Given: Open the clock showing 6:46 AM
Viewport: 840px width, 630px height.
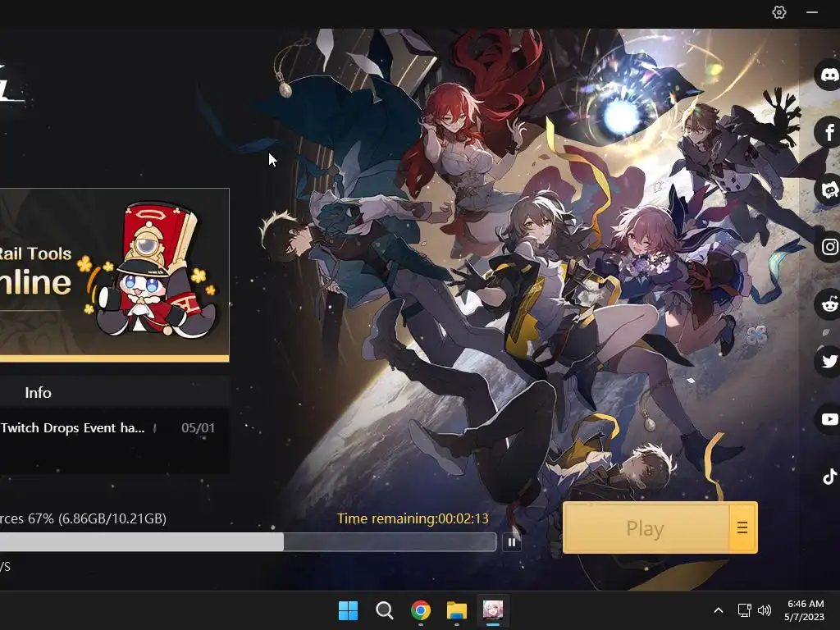Looking at the screenshot, I should click(805, 610).
